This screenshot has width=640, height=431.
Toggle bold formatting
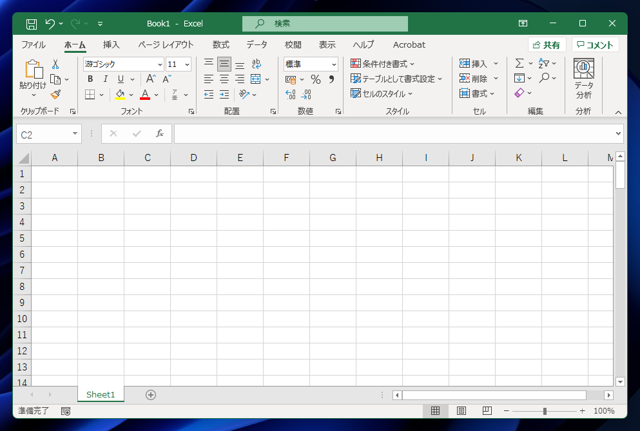pos(90,79)
